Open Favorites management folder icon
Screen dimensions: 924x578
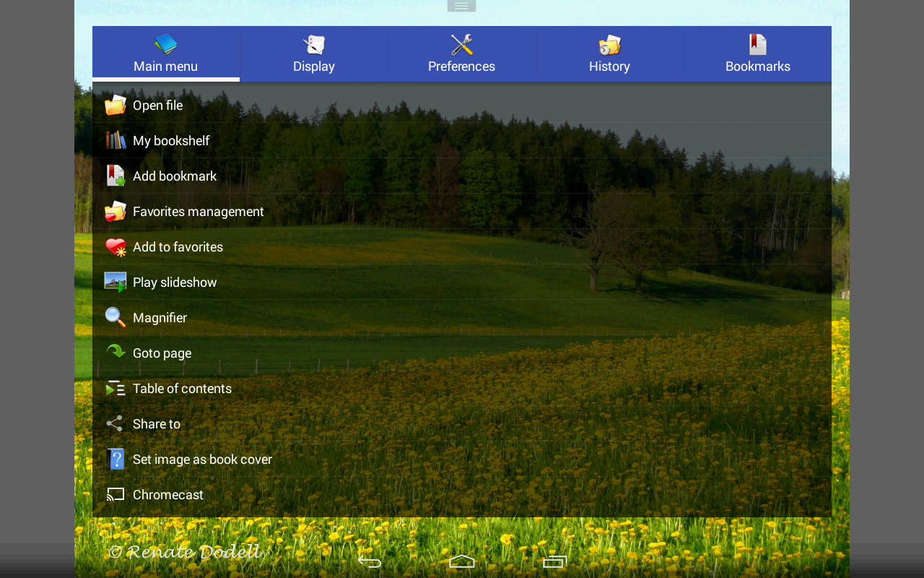coord(115,210)
